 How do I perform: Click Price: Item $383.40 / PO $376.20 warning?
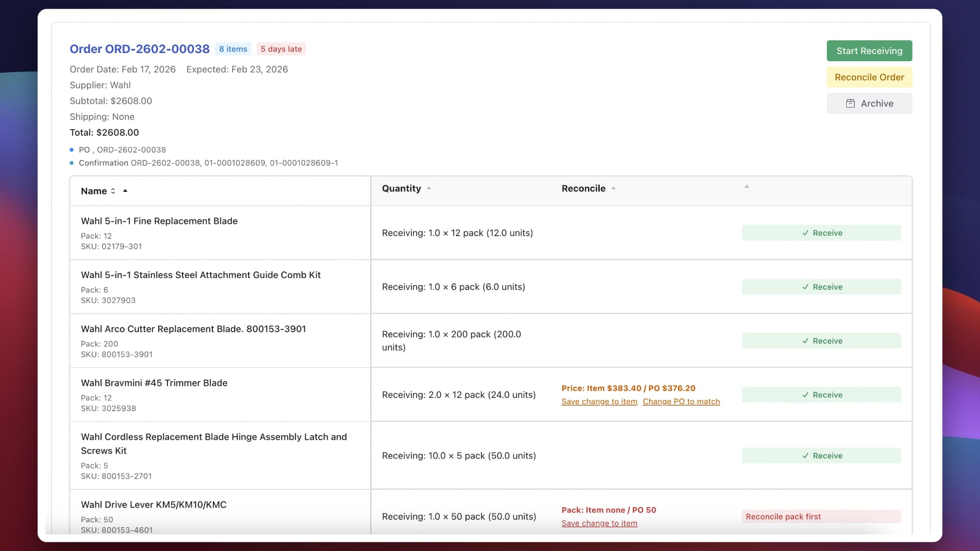coord(628,388)
